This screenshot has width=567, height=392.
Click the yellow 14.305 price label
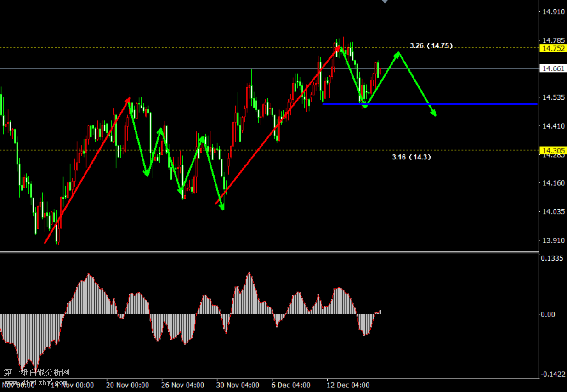(553, 150)
